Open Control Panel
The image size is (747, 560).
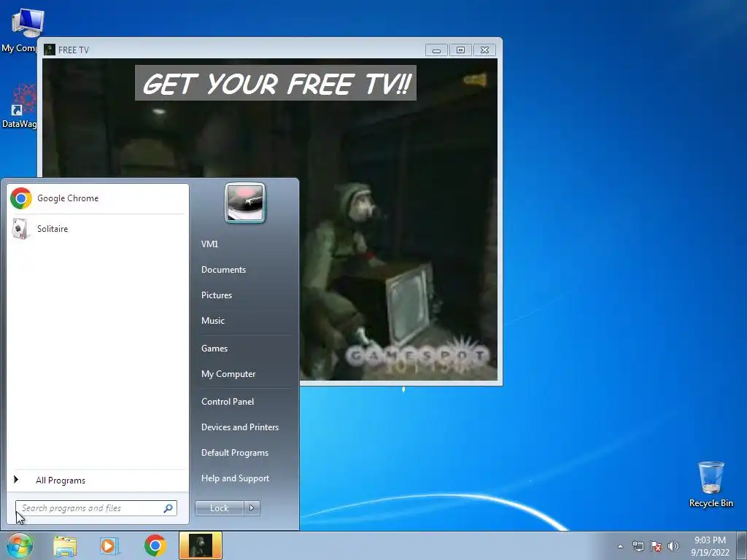coord(228,402)
